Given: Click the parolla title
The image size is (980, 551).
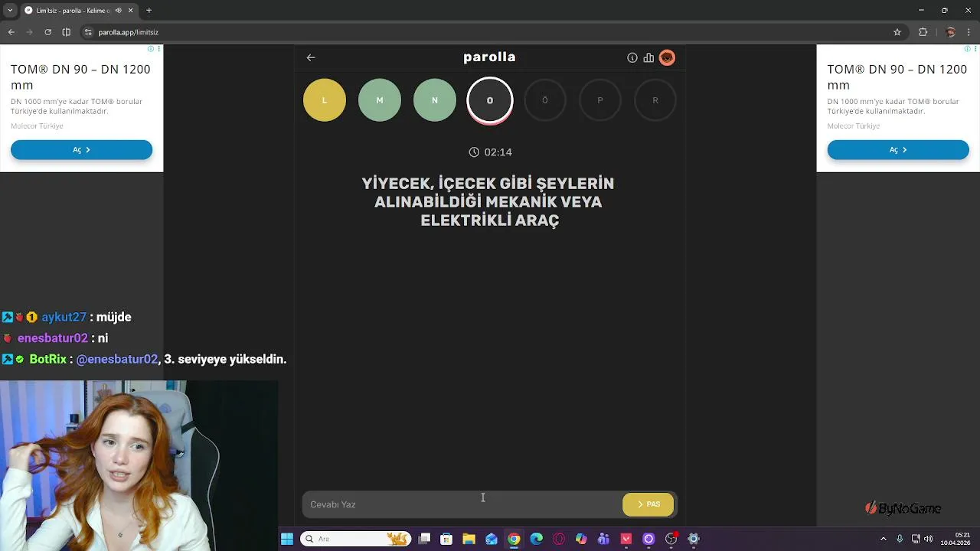Looking at the screenshot, I should 489,57.
